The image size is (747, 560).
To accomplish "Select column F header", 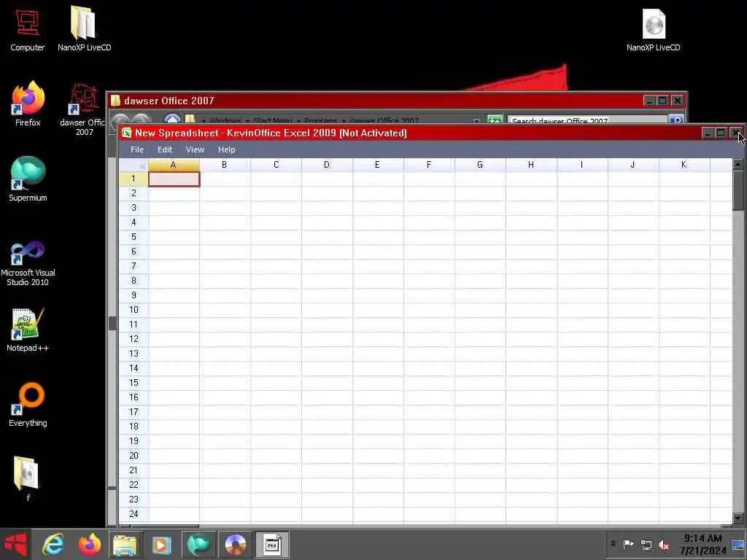I will click(429, 165).
